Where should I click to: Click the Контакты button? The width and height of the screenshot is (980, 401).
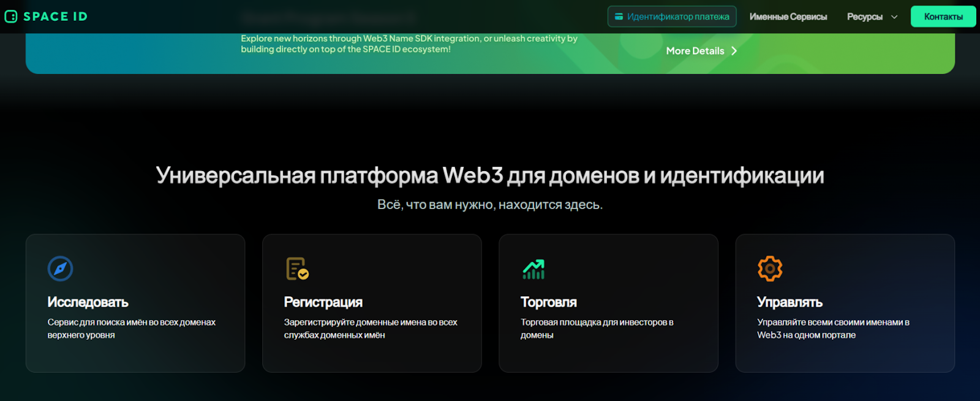(x=943, y=17)
